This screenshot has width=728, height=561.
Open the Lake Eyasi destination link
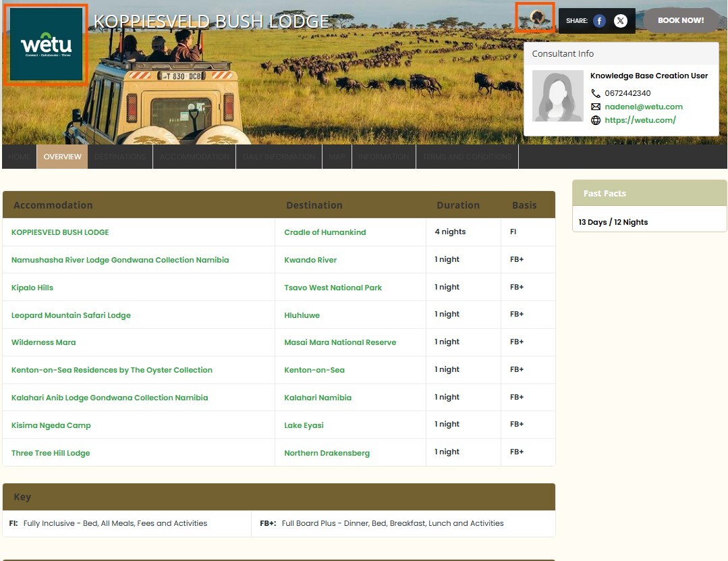304,425
